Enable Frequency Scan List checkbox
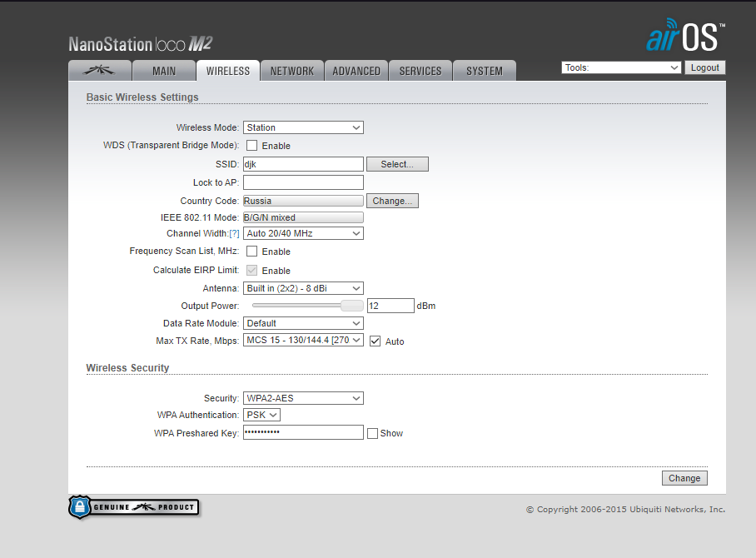 [x=251, y=251]
